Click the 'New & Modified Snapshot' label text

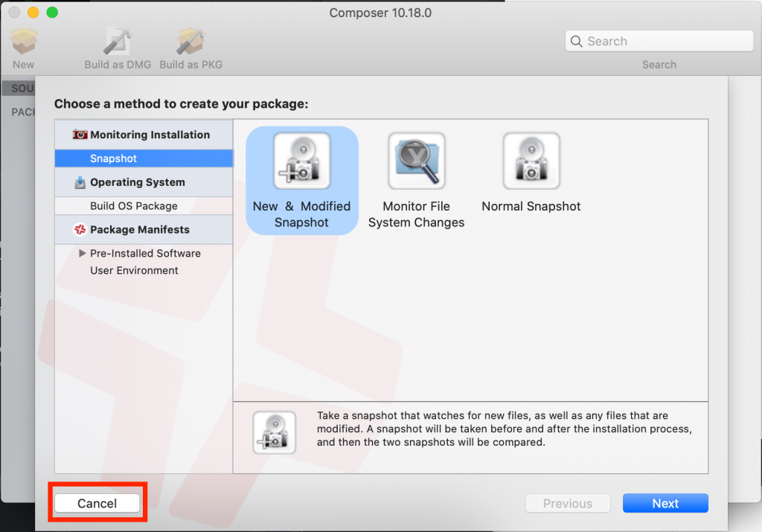[302, 214]
